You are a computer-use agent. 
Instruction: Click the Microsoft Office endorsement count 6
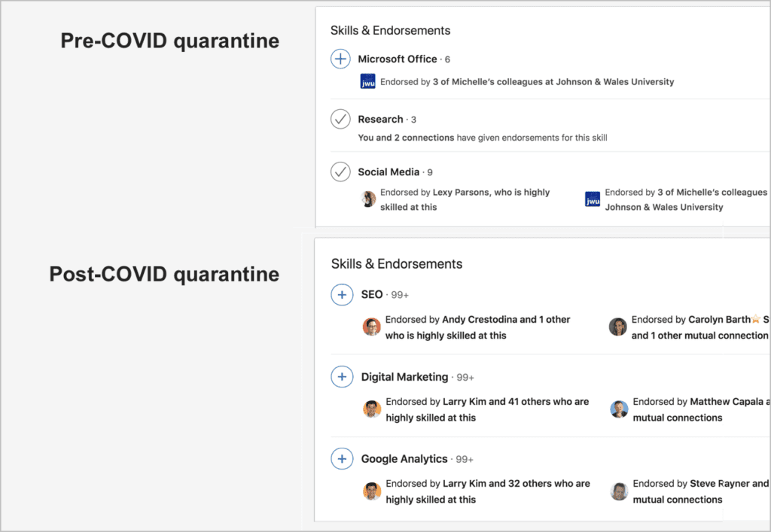447,59
